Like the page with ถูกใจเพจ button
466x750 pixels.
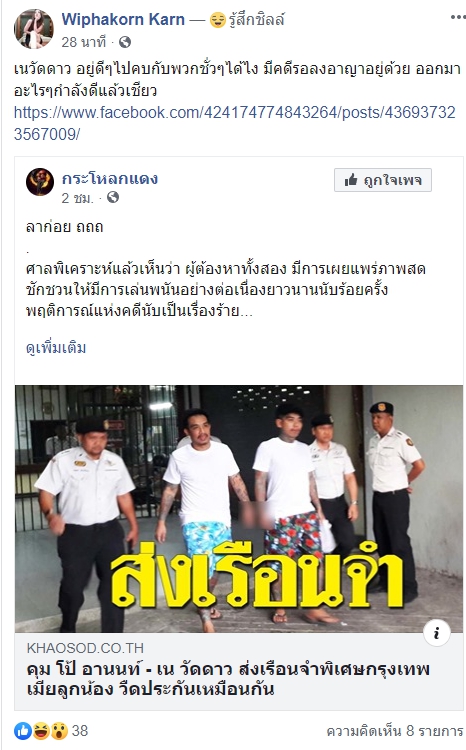coord(383,180)
